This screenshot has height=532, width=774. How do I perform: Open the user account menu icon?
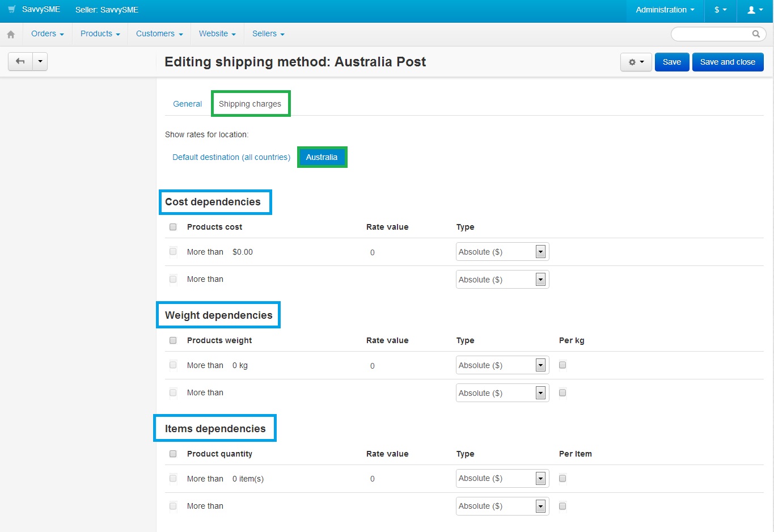755,10
